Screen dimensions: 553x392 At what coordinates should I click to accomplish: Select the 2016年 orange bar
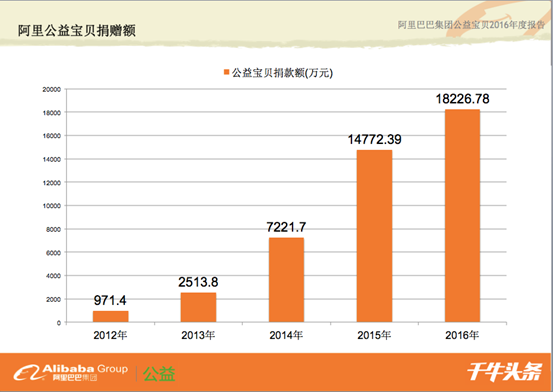462,216
